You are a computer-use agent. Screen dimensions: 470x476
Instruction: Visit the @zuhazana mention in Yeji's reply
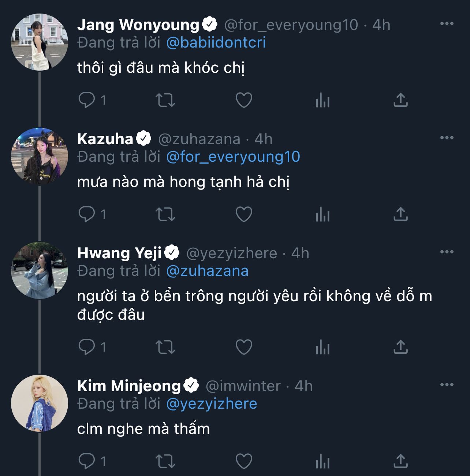point(207,271)
